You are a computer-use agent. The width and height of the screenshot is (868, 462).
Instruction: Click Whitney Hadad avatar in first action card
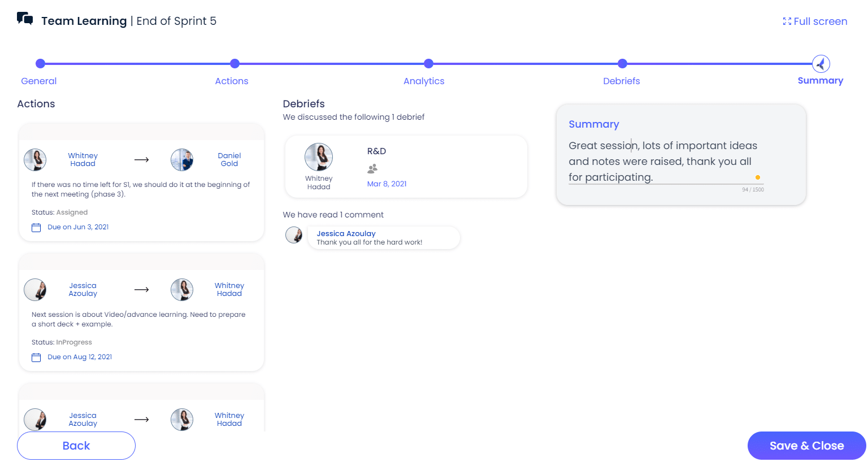click(35, 160)
